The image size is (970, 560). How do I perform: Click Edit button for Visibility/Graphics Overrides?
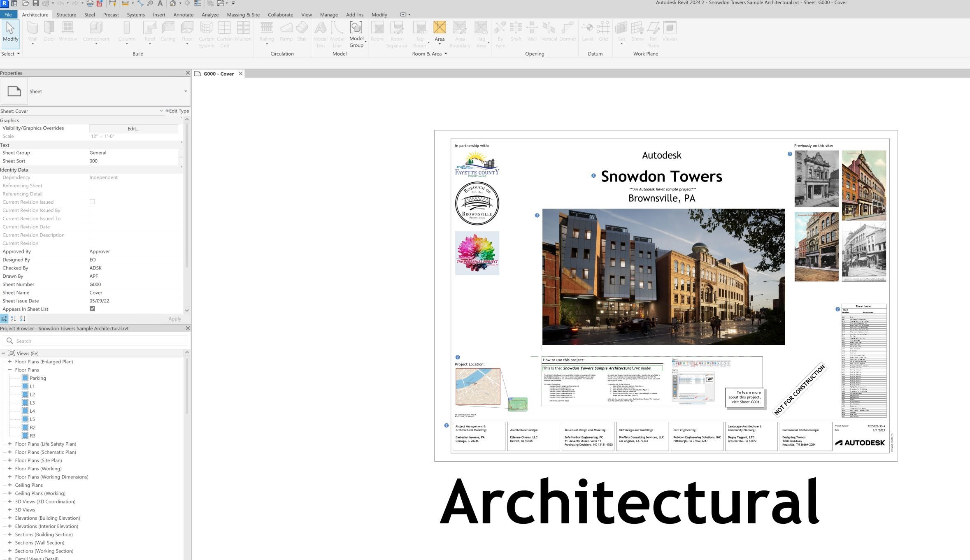click(133, 128)
